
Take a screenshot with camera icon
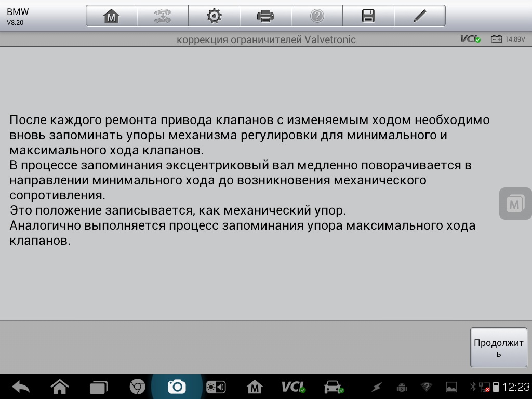click(x=177, y=387)
